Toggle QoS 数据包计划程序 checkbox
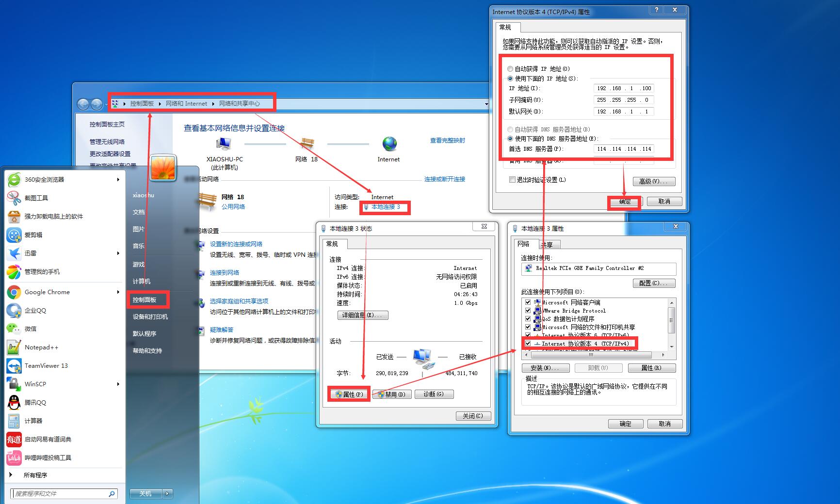The height and width of the screenshot is (504, 840). (528, 319)
